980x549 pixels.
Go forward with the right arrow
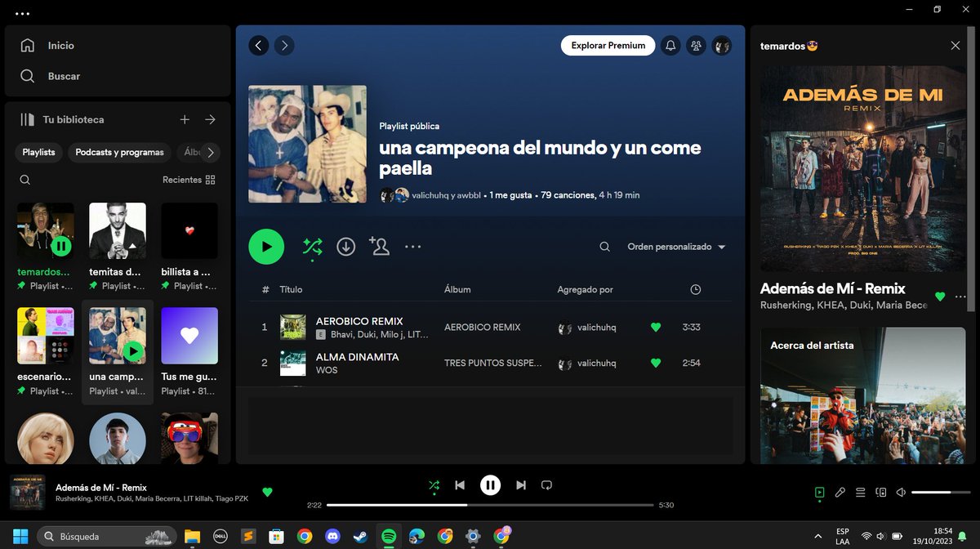click(284, 46)
